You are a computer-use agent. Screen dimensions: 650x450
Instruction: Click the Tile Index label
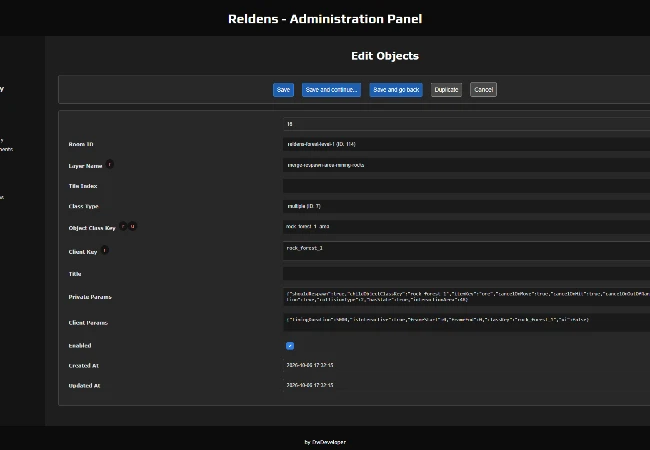(83, 186)
